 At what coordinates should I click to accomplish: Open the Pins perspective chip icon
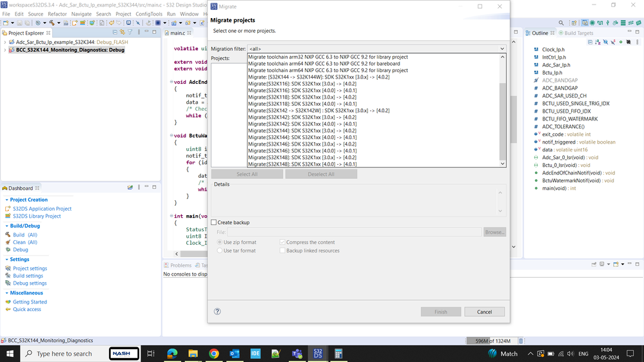point(592,23)
